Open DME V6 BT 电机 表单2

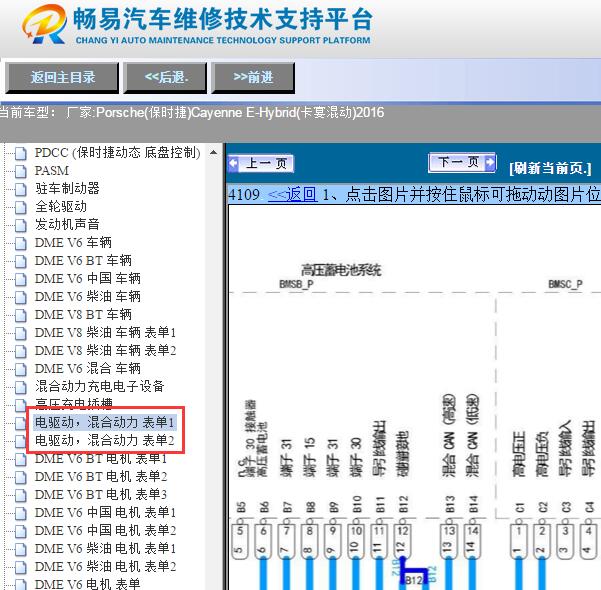click(x=101, y=477)
